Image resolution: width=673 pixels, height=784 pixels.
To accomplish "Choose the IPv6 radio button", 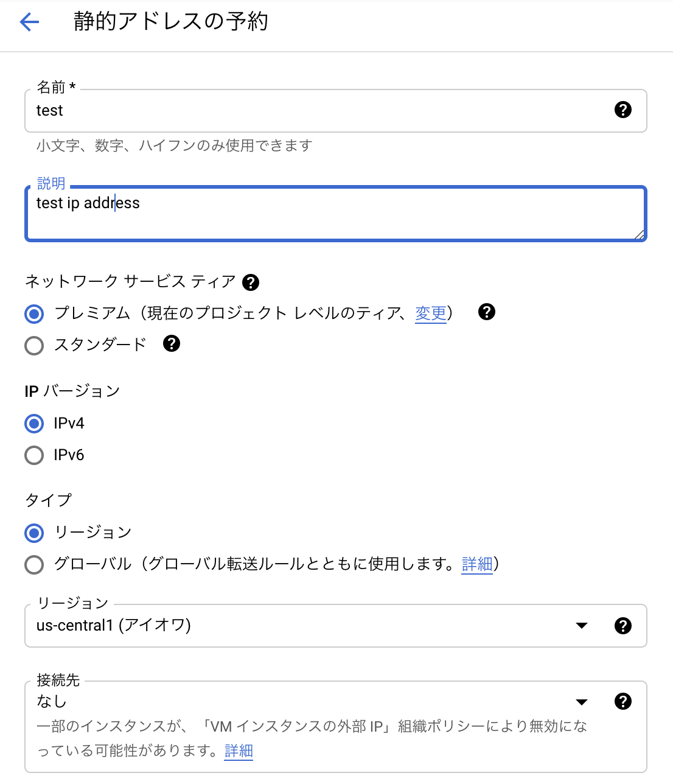I will tap(34, 455).
